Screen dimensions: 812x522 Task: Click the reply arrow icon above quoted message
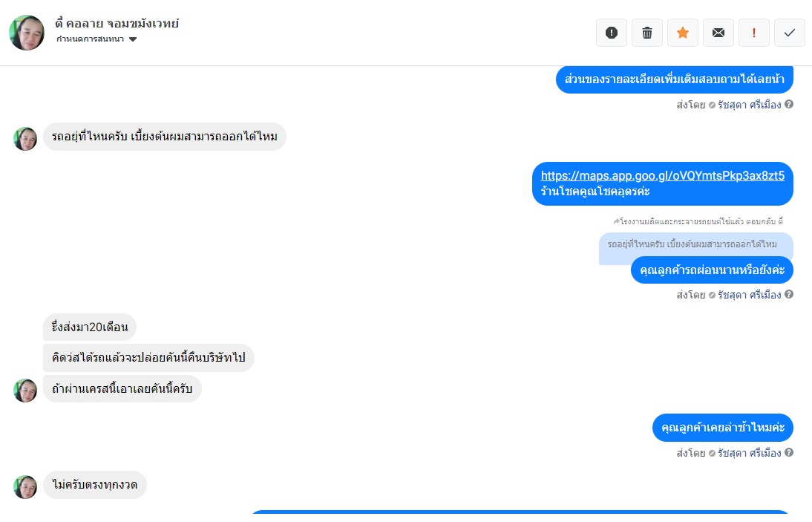pyautogui.click(x=616, y=221)
